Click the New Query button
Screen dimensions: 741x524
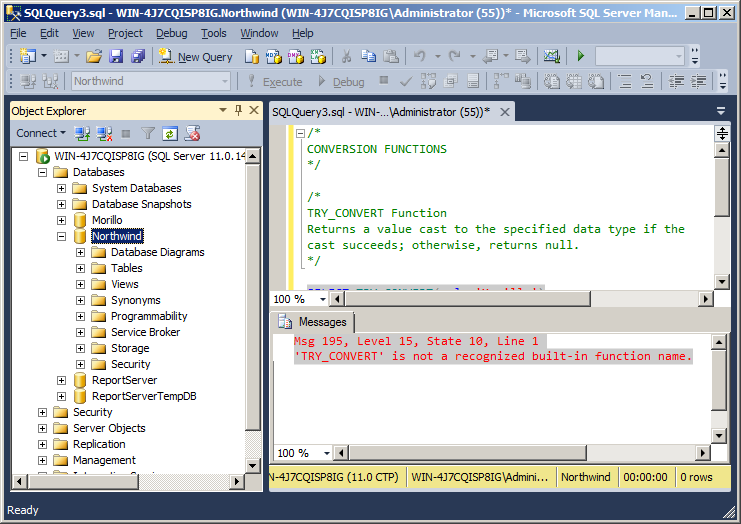click(195, 56)
